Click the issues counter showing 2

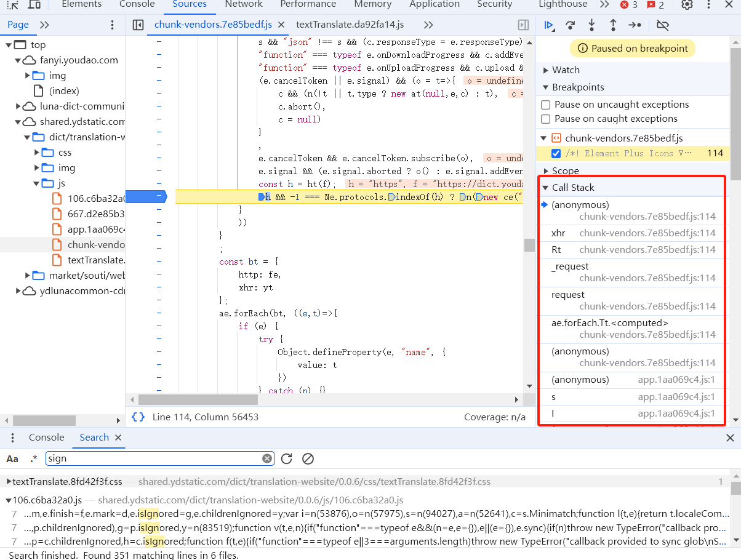pyautogui.click(x=655, y=5)
